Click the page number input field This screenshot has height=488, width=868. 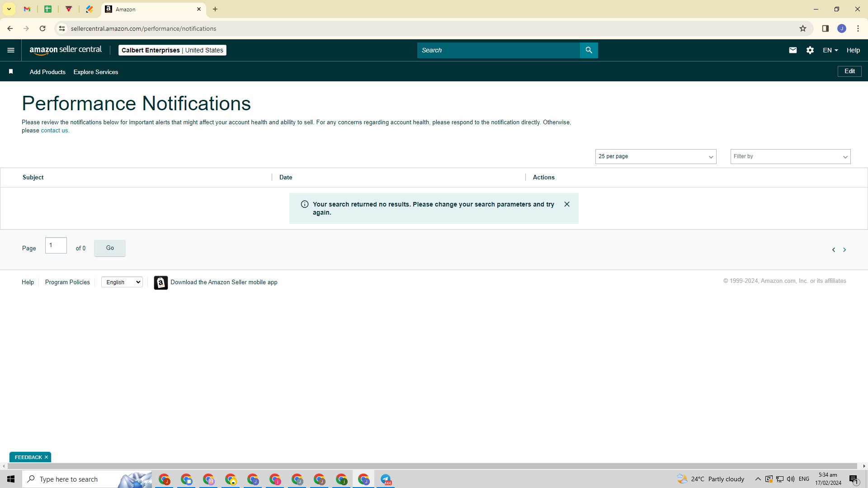(x=56, y=245)
